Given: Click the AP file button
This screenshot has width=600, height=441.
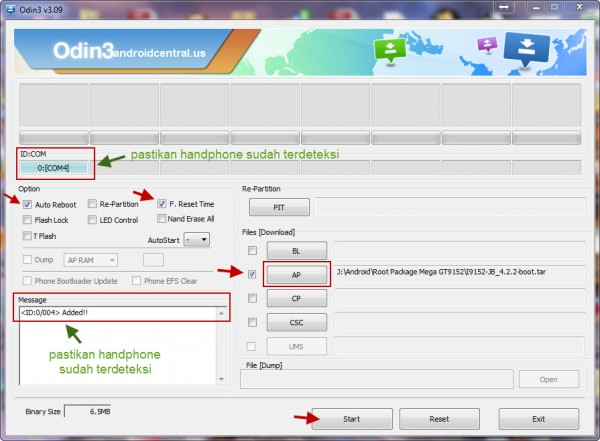Looking at the screenshot, I should click(297, 275).
